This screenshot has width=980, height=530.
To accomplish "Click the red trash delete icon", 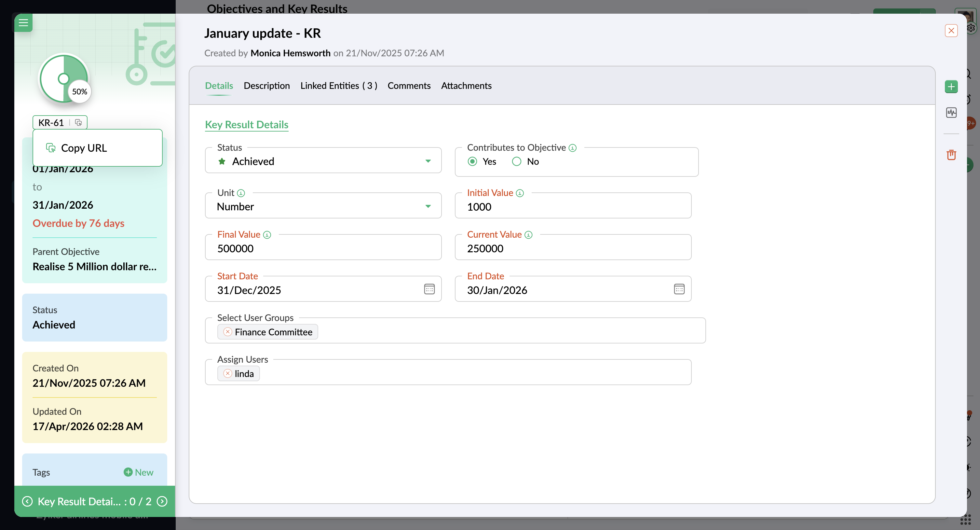I will tap(951, 155).
